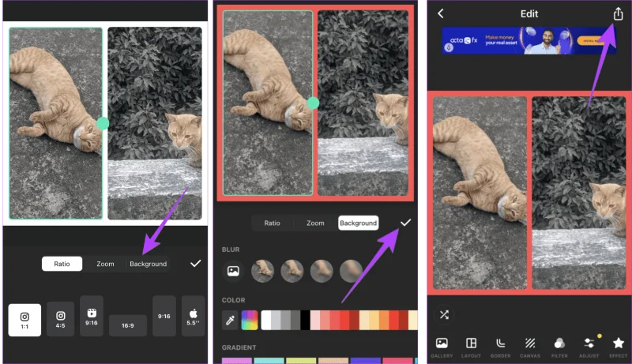
Task: Switch to Zoom tab beside highlighted Ratio
Action: [105, 264]
